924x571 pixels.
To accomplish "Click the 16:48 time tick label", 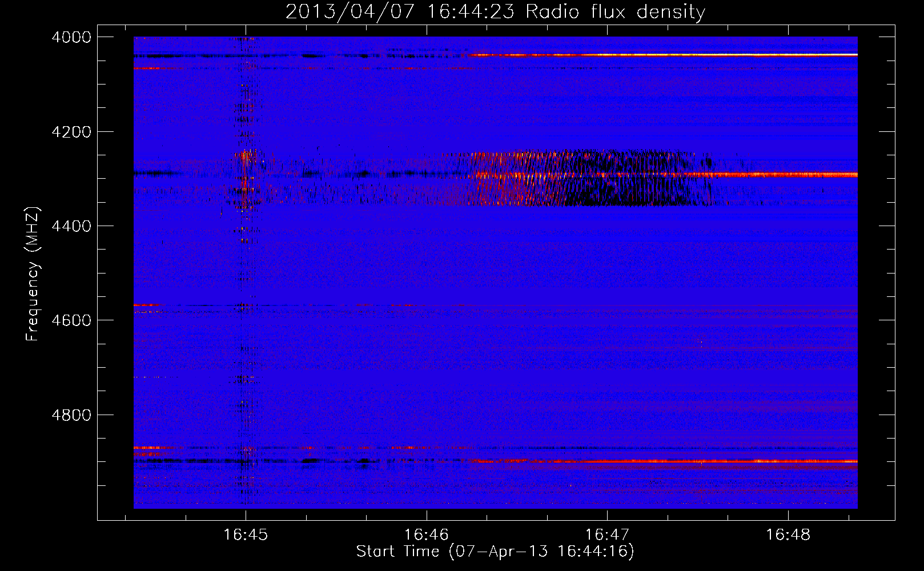I will click(788, 535).
